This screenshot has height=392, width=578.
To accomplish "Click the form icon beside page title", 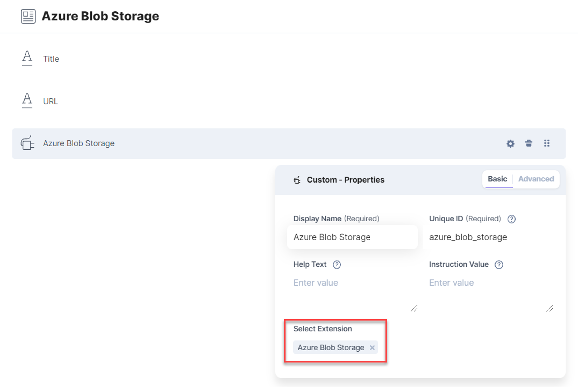I will pyautogui.click(x=28, y=16).
